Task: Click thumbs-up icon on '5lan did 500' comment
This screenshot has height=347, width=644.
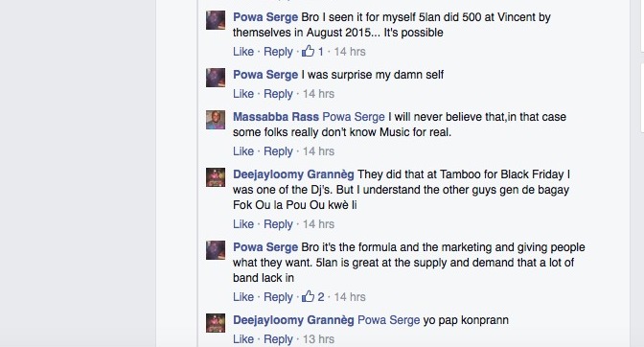Action: coord(308,52)
